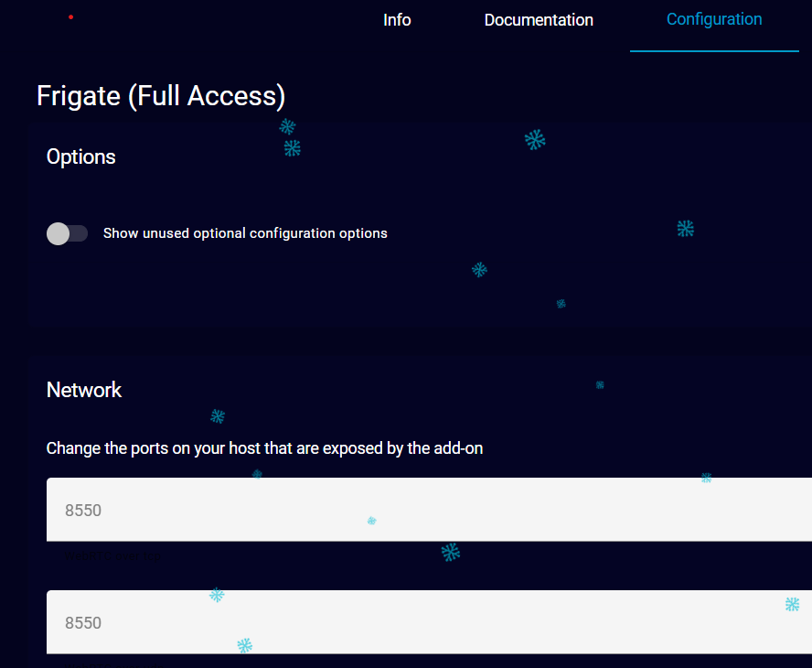
Task: Select the Options section heading
Action: tap(81, 156)
